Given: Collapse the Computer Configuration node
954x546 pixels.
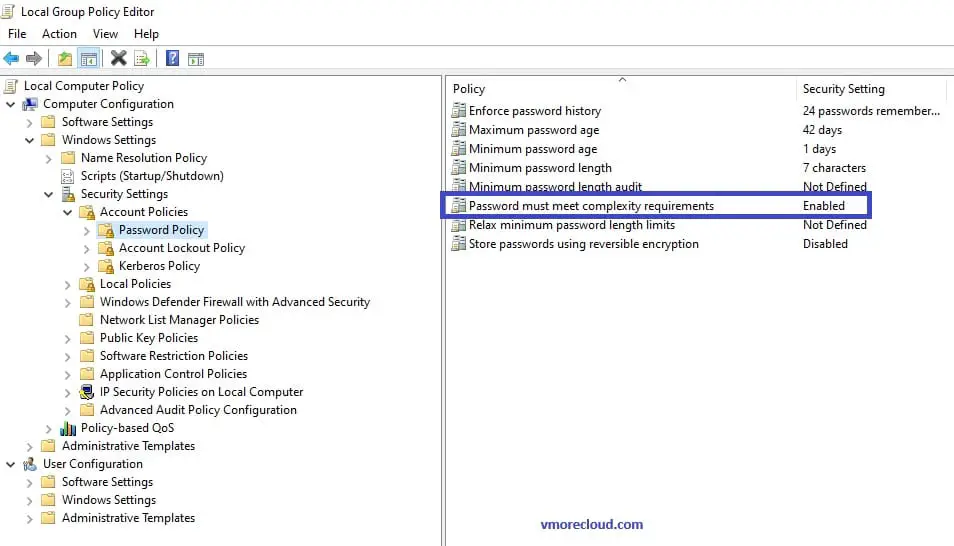Looking at the screenshot, I should click(x=10, y=105).
